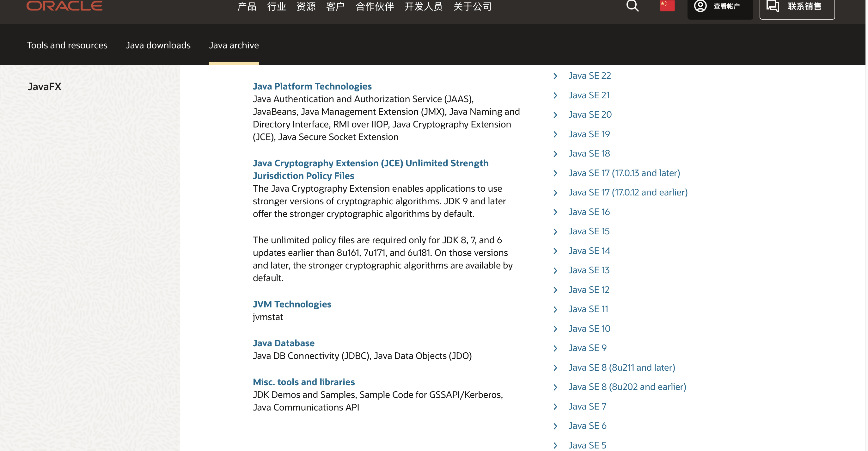Click chevron beside Java SE 21

pyautogui.click(x=555, y=96)
